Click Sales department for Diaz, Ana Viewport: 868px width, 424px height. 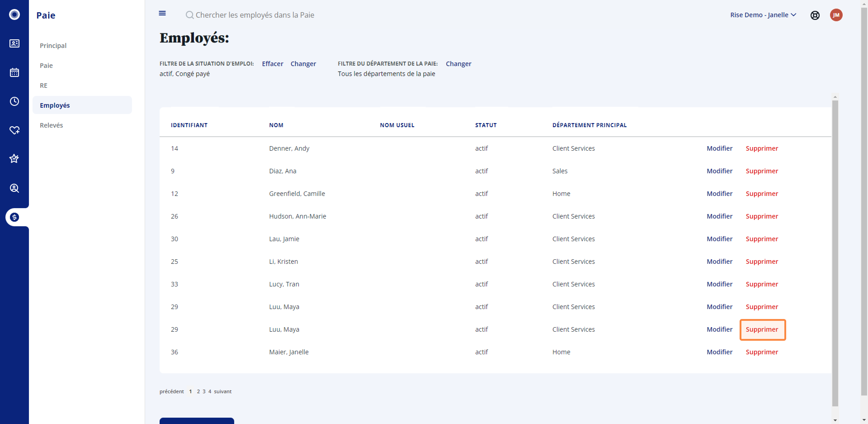click(x=560, y=171)
